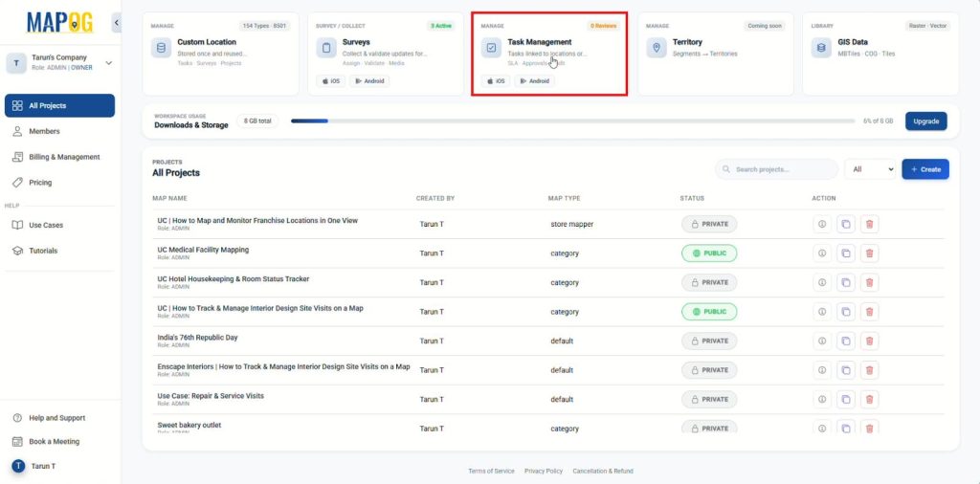Click Android badge on Task Management card
Screen dimensions: 980x484
(534, 81)
